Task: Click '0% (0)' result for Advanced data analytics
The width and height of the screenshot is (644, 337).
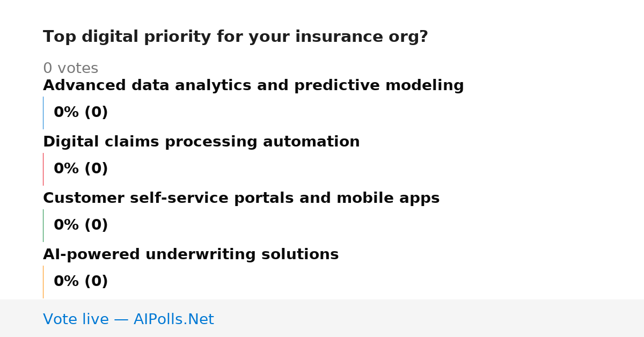Action: click(80, 113)
